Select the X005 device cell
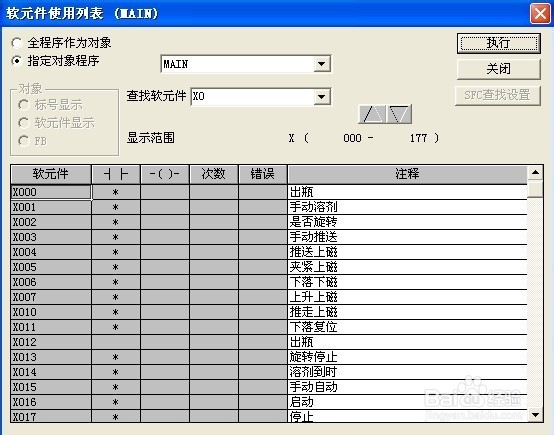 pos(51,267)
